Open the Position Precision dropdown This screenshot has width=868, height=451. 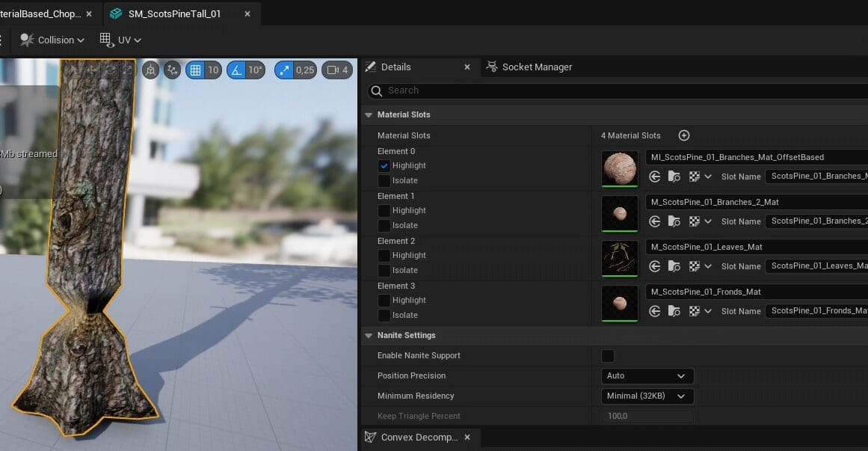(x=647, y=376)
